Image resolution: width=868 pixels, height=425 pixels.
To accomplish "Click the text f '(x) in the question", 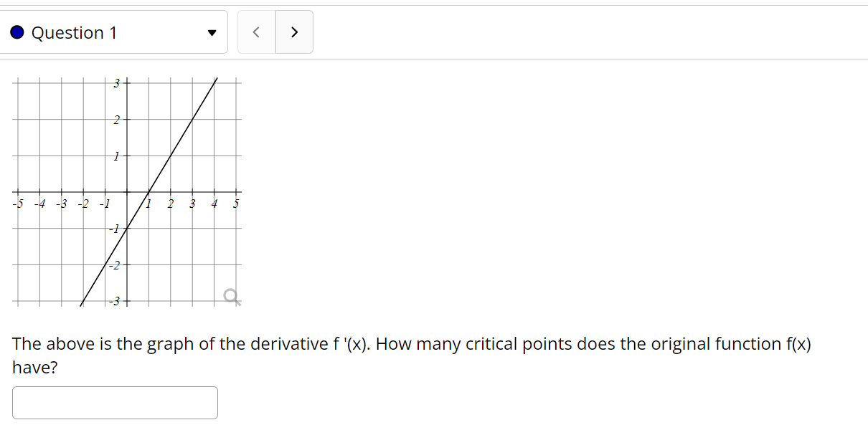I will 351,344.
